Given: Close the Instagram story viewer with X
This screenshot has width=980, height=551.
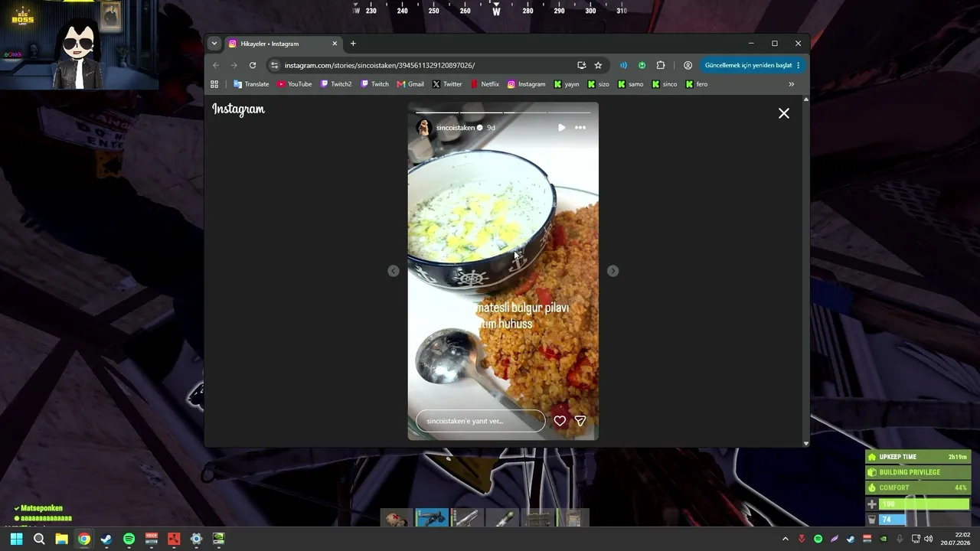Looking at the screenshot, I should (x=784, y=113).
